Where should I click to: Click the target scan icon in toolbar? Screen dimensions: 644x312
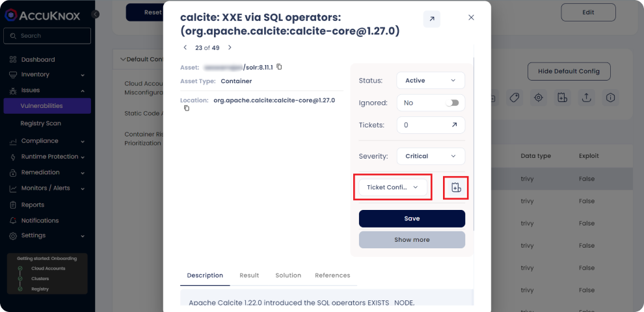coord(538,97)
